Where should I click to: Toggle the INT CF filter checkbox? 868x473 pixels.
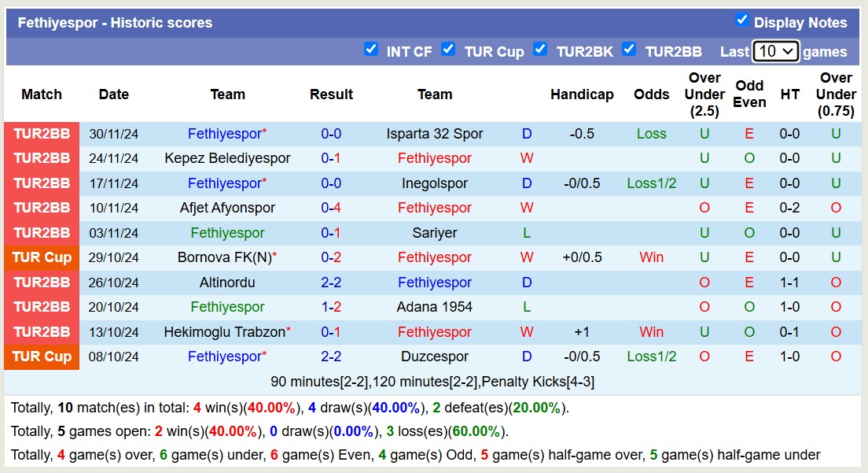tap(370, 49)
